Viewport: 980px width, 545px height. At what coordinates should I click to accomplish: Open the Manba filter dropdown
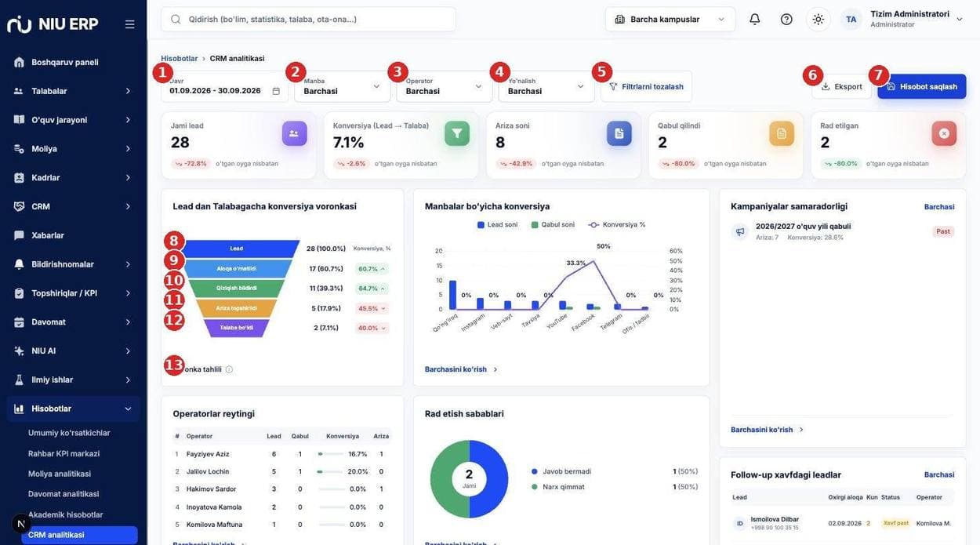(343, 86)
